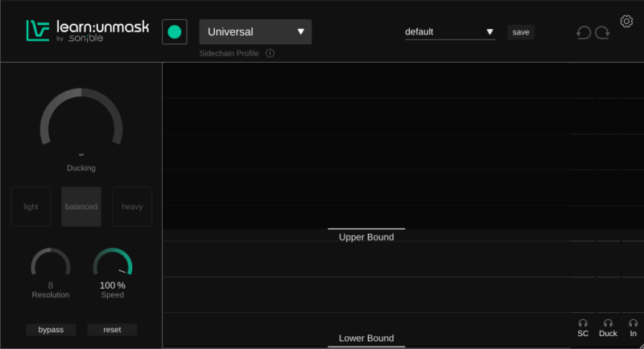The width and height of the screenshot is (644, 349).
Task: Click the redo arrow icon
Action: click(602, 33)
